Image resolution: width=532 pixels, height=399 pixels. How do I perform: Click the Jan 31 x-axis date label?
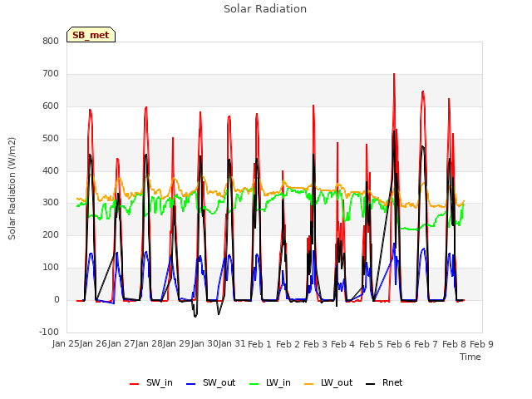click(x=232, y=343)
